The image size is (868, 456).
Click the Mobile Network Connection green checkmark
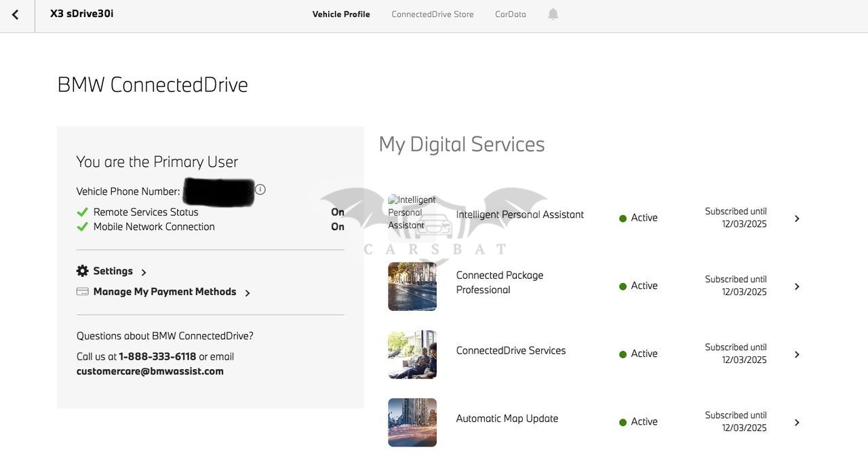[83, 227]
